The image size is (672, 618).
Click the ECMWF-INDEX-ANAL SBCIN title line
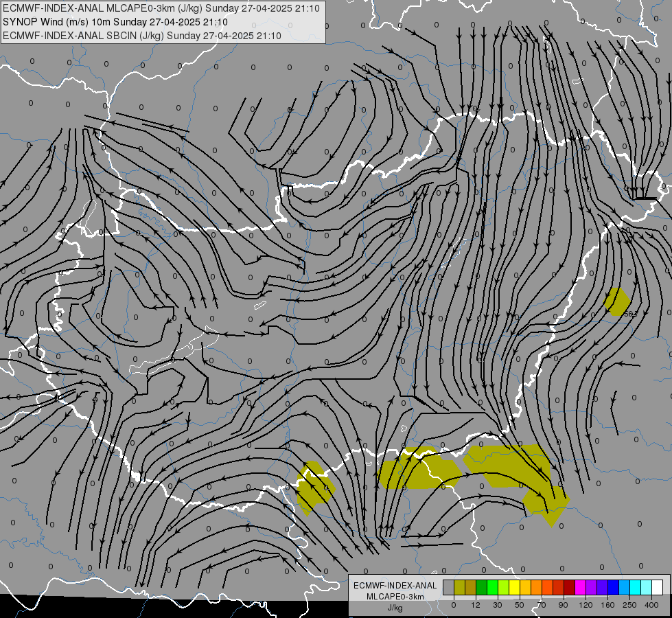[142, 36]
